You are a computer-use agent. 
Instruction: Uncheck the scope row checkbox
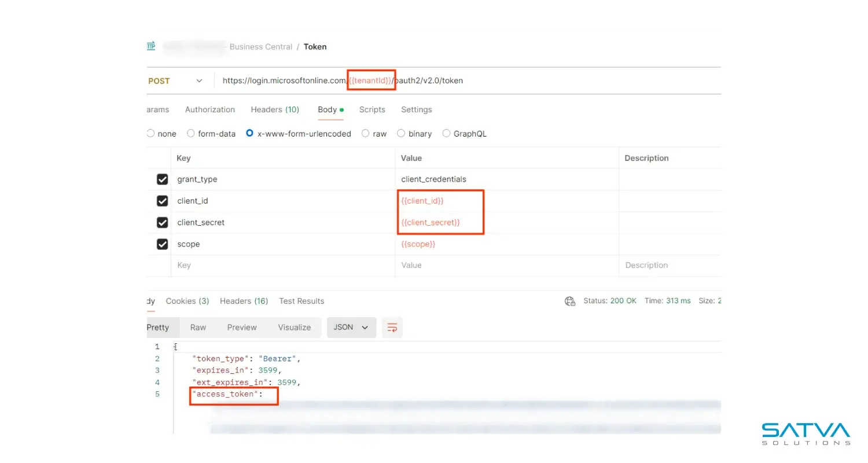tap(163, 244)
